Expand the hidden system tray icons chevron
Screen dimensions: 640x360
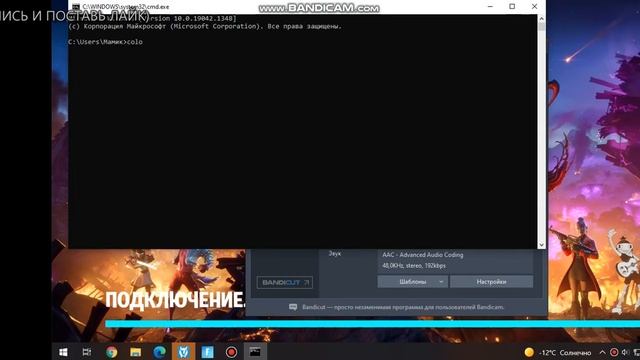coord(602,352)
